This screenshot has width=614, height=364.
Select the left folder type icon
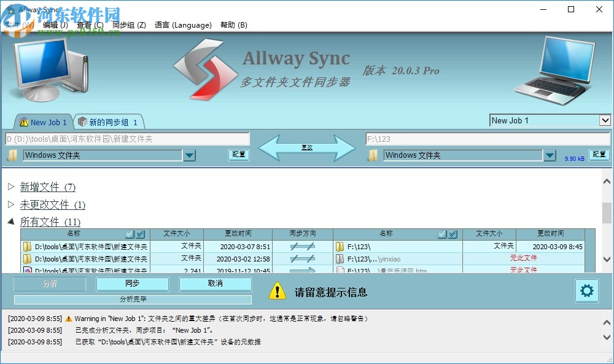tap(12, 155)
